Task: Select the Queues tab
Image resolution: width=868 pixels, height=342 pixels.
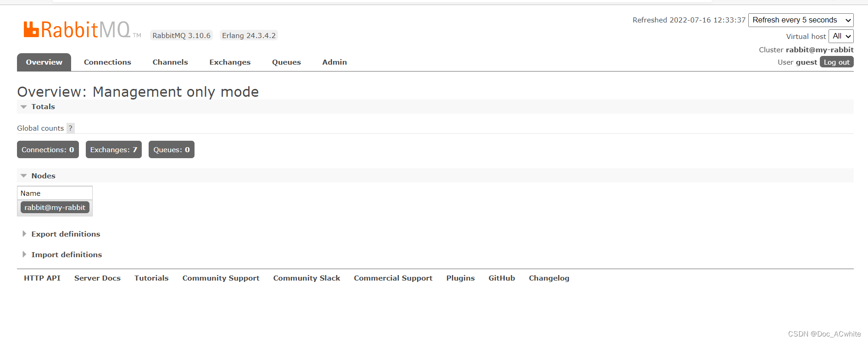Action: [x=286, y=62]
